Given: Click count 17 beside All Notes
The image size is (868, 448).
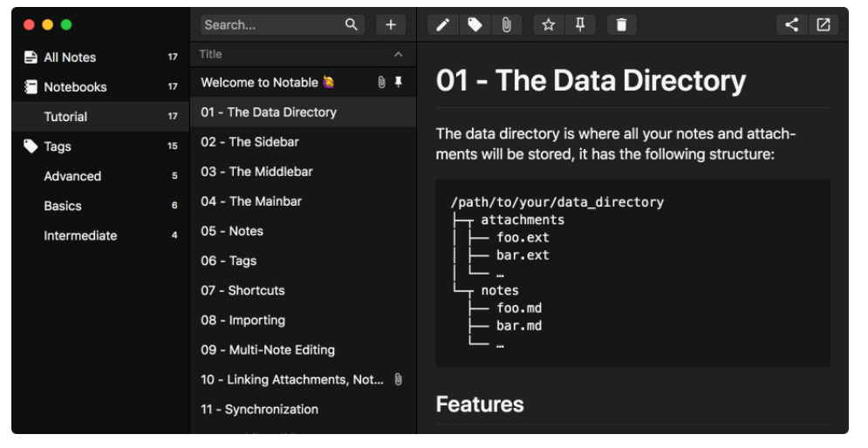Looking at the screenshot, I should [173, 57].
